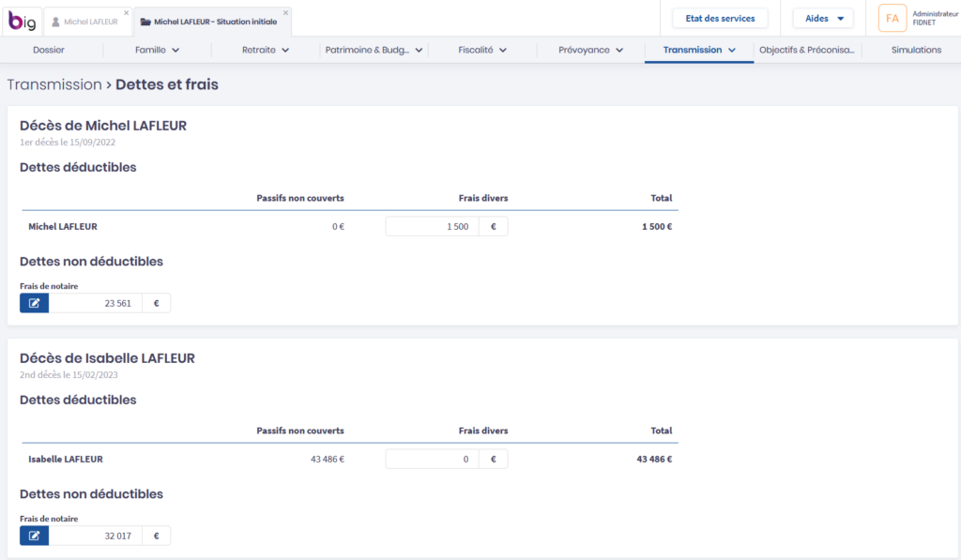Close the Situation initiale tab

tap(286, 13)
